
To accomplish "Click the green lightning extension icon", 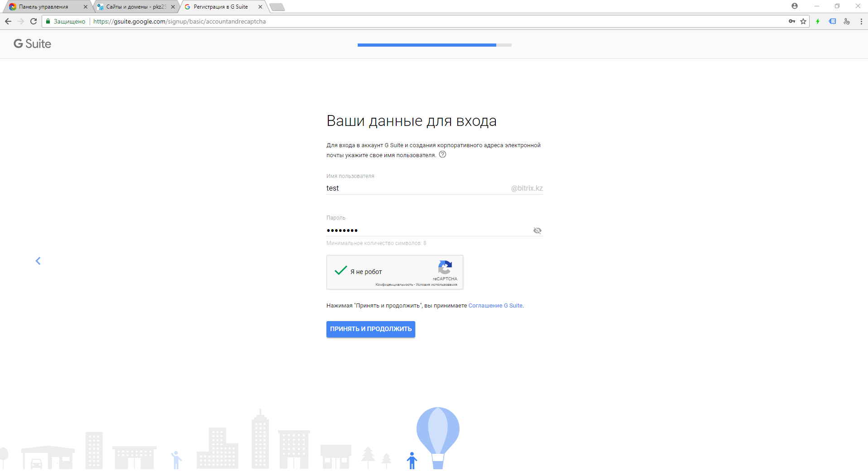I will [818, 21].
